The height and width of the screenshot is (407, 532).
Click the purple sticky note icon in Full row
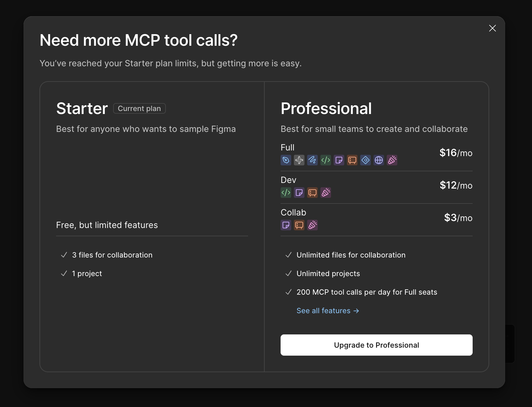pyautogui.click(x=339, y=160)
